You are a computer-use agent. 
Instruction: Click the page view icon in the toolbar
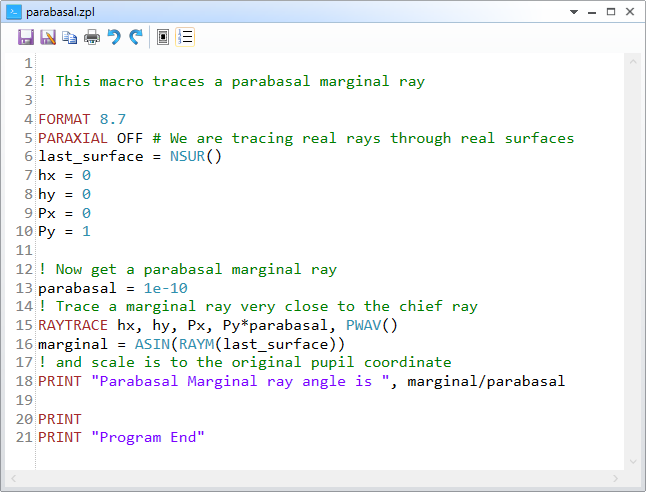coord(163,37)
